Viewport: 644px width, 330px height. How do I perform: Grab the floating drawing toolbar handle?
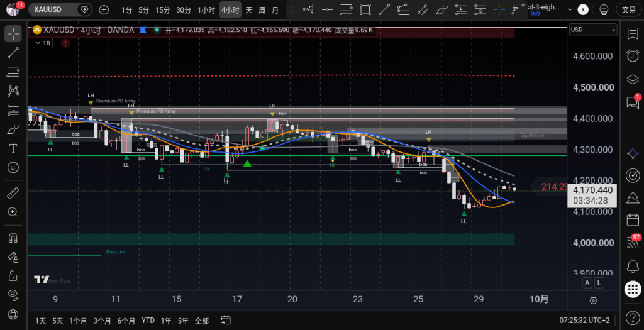292,9
